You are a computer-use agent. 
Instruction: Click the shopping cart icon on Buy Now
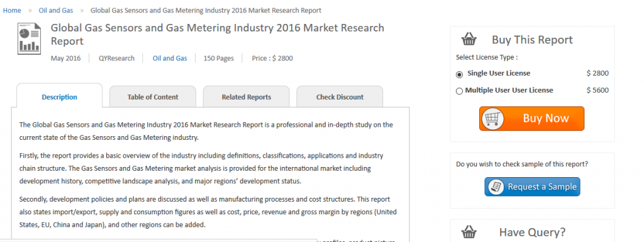(492, 118)
